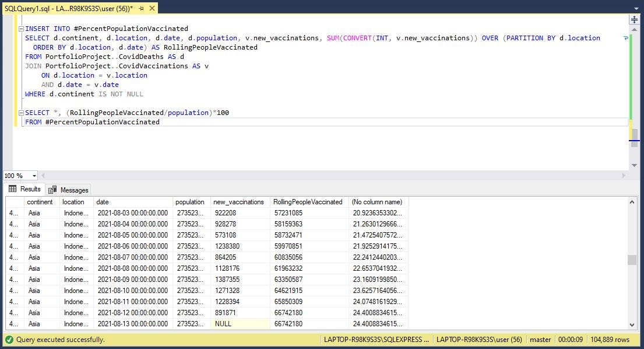Click the 00:00:09 elapsed time status
The width and height of the screenshot is (644, 349).
[x=571, y=340]
